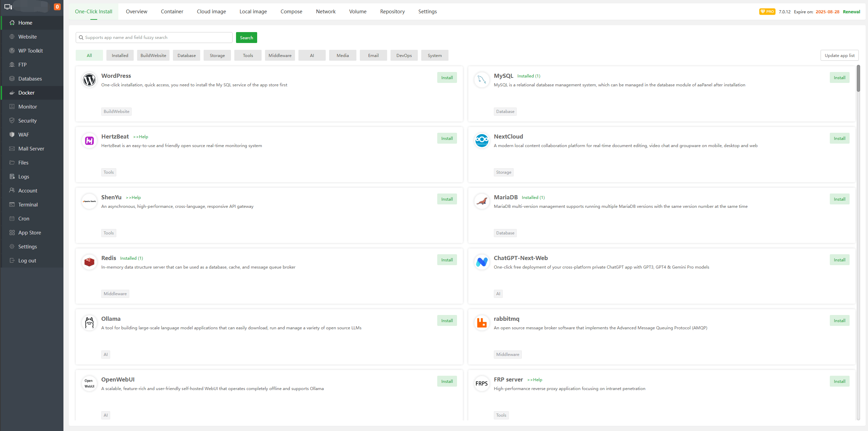
Task: Click the ChatGPT-Next-Web logo icon
Action: point(482,262)
